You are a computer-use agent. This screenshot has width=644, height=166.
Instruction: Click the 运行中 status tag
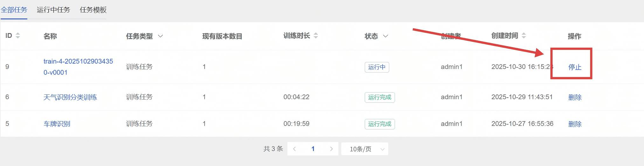[x=377, y=67]
